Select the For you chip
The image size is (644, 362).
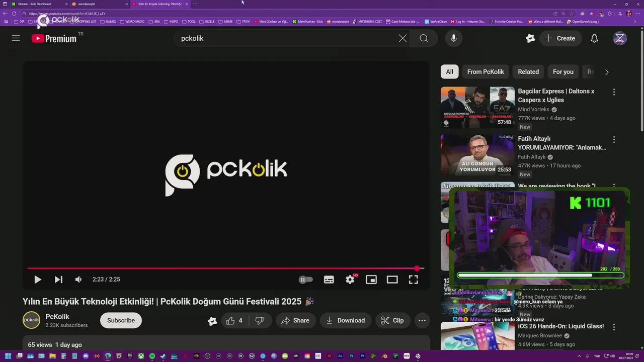563,72
